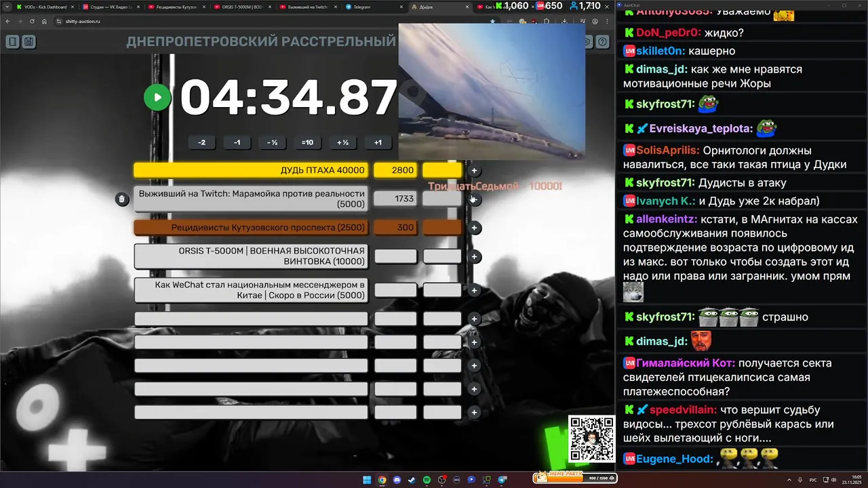Bookmark the page with the star icon

click(x=492, y=21)
